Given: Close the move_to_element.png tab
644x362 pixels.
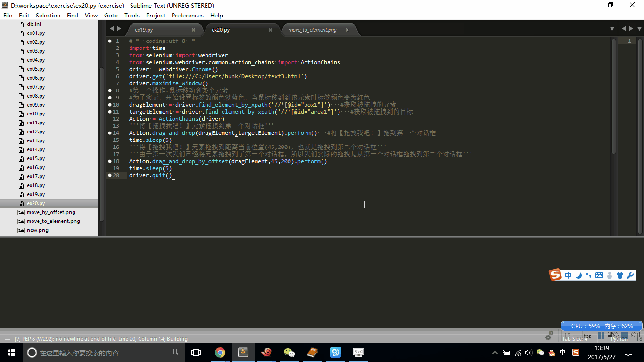Looking at the screenshot, I should (347, 30).
